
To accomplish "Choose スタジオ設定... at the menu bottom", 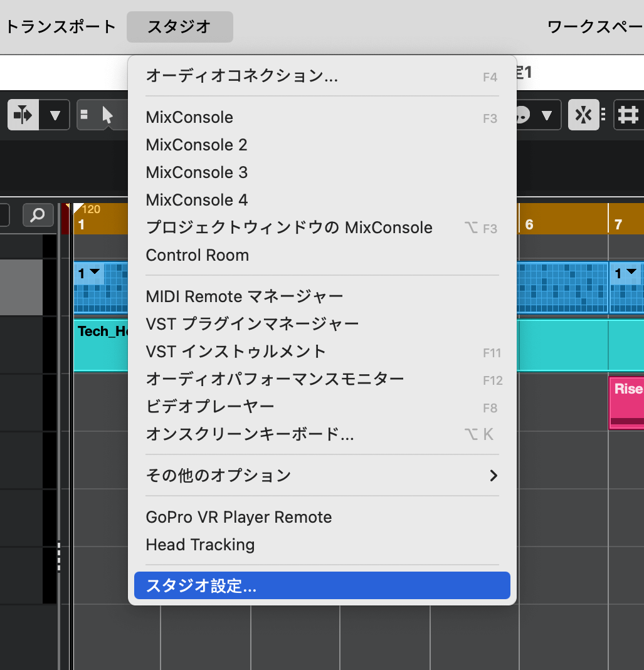I will point(322,585).
